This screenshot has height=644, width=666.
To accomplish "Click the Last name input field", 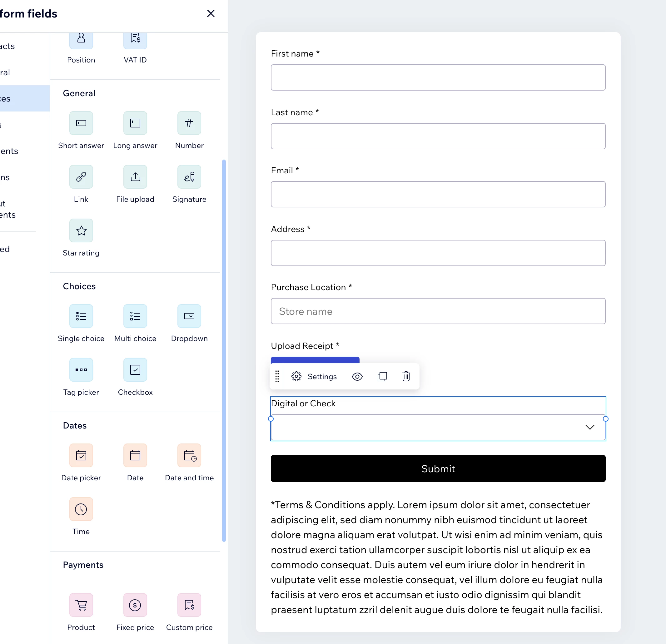I will click(438, 136).
